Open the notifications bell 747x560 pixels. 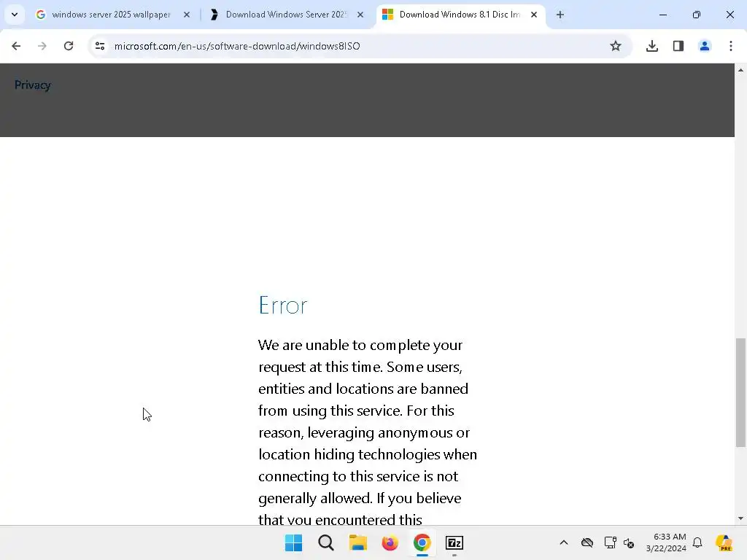pyautogui.click(x=697, y=542)
